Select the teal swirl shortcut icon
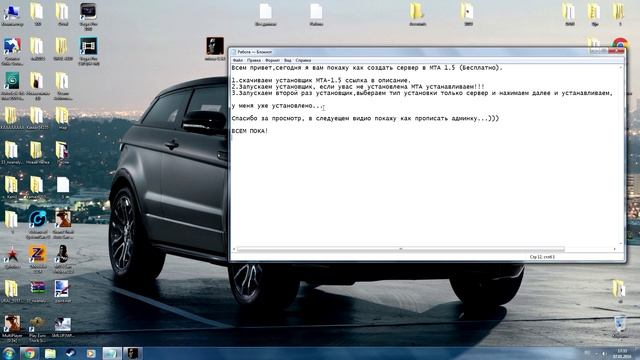Image resolution: width=640 pixels, height=360 pixels. tap(12, 86)
